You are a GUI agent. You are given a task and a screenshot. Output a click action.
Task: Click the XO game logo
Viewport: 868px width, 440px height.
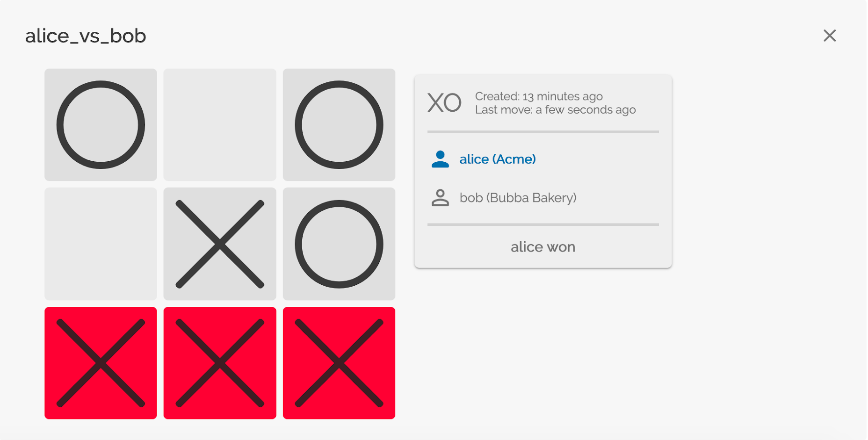point(444,103)
